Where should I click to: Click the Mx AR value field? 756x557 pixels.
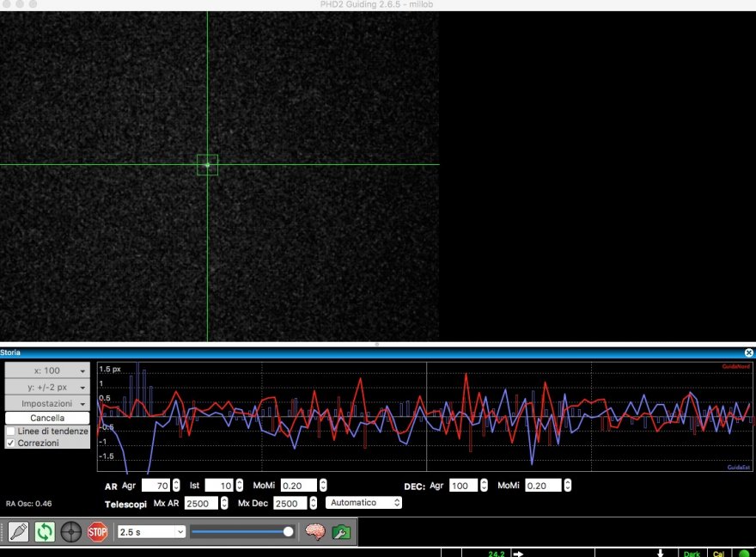point(202,503)
